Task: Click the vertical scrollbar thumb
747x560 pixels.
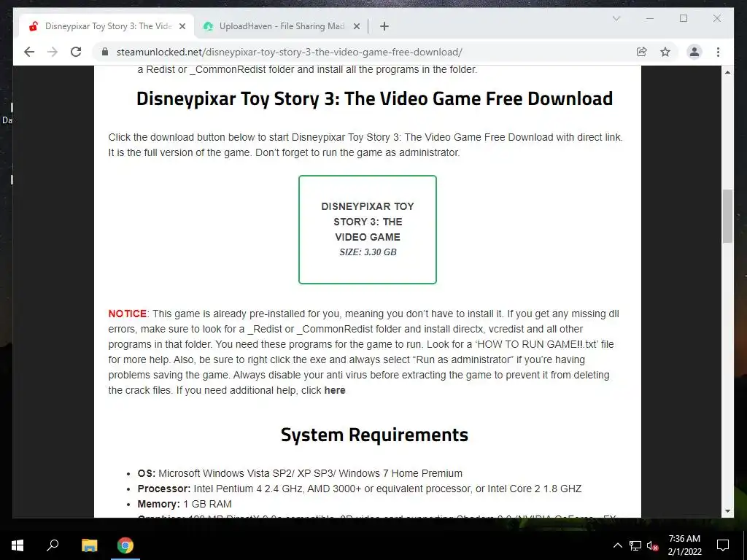Action: pos(727,216)
